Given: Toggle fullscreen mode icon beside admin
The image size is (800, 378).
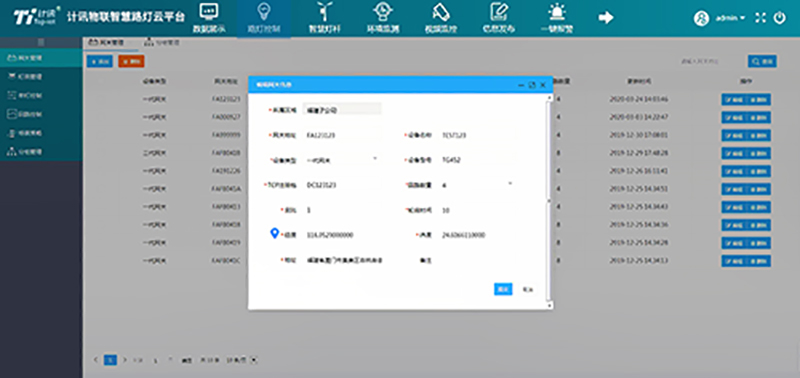Looking at the screenshot, I should tap(760, 18).
